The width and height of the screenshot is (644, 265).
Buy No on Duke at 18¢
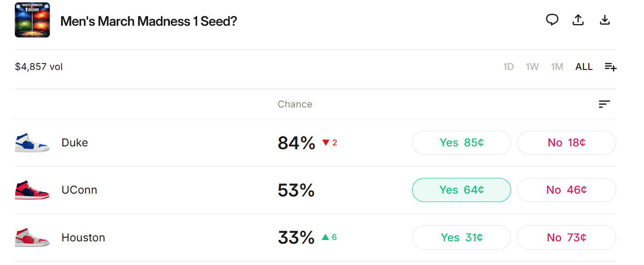pyautogui.click(x=566, y=143)
